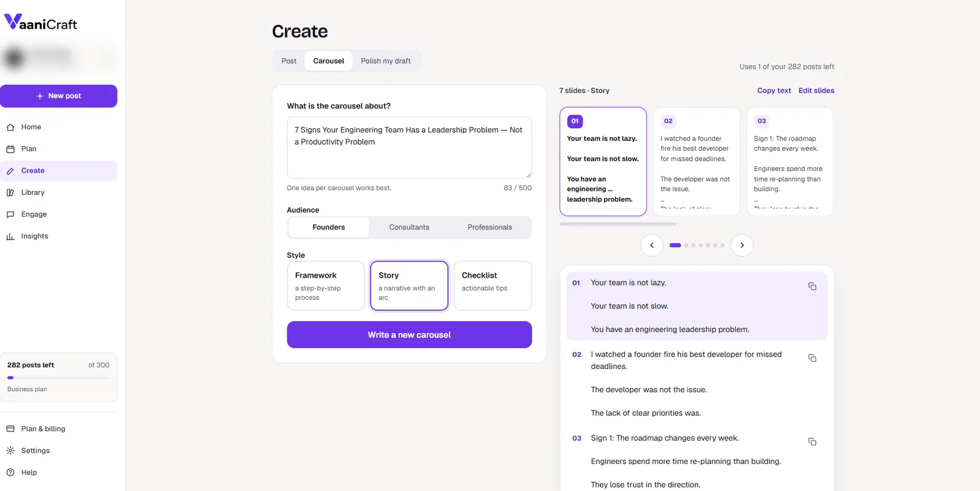The height and width of the screenshot is (491, 980).
Task: Click the Home icon in sidebar
Action: (x=10, y=128)
